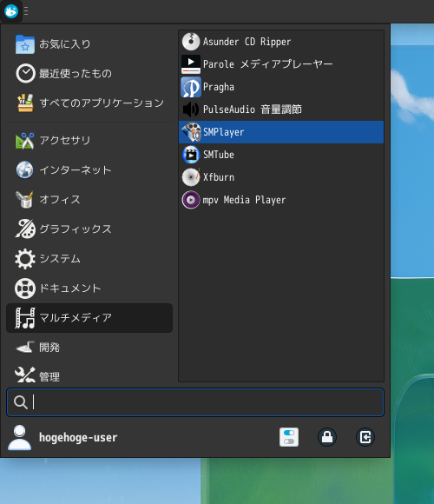Click the all applications icon
Screen dimensions: 434x504
tap(25, 103)
